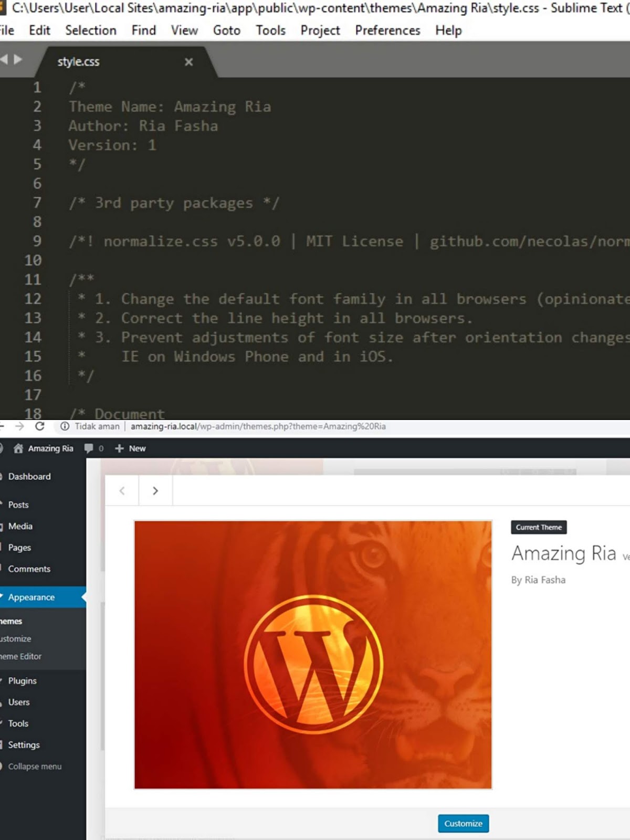The width and height of the screenshot is (630, 840).
Task: Open the comments bubble in admin bar
Action: pos(94,448)
